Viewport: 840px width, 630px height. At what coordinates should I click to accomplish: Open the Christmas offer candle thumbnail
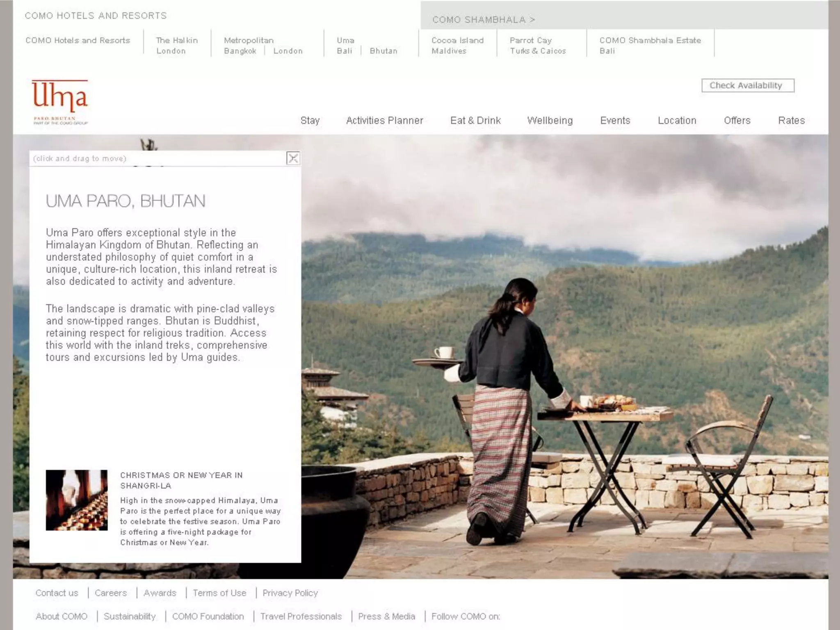pos(77,500)
